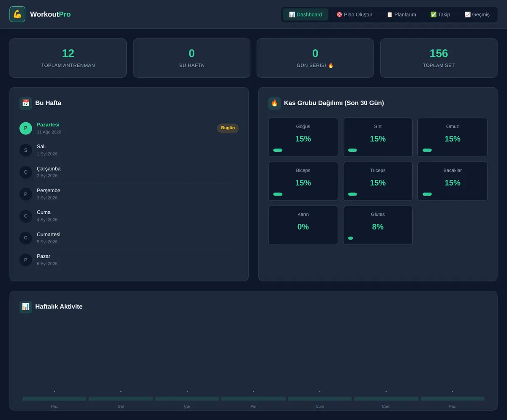Select the C circle for Cumartesi
The image size is (507, 420).
pyautogui.click(x=26, y=238)
